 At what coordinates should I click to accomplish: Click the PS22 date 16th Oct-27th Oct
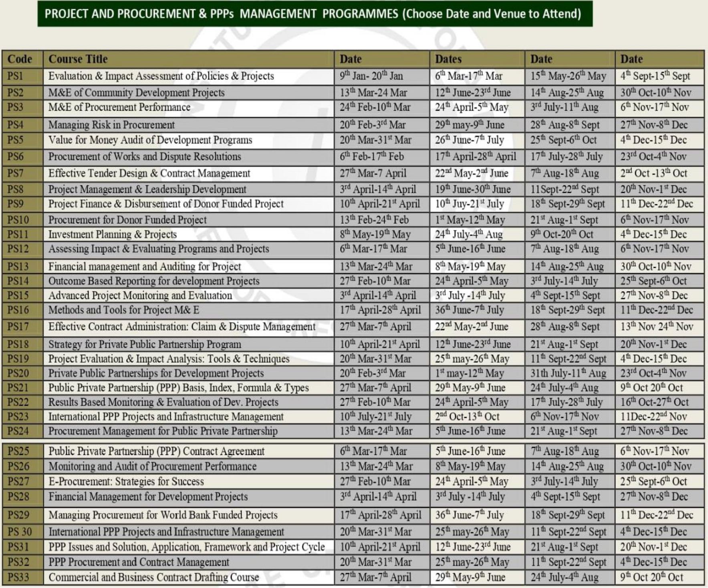pyautogui.click(x=654, y=402)
